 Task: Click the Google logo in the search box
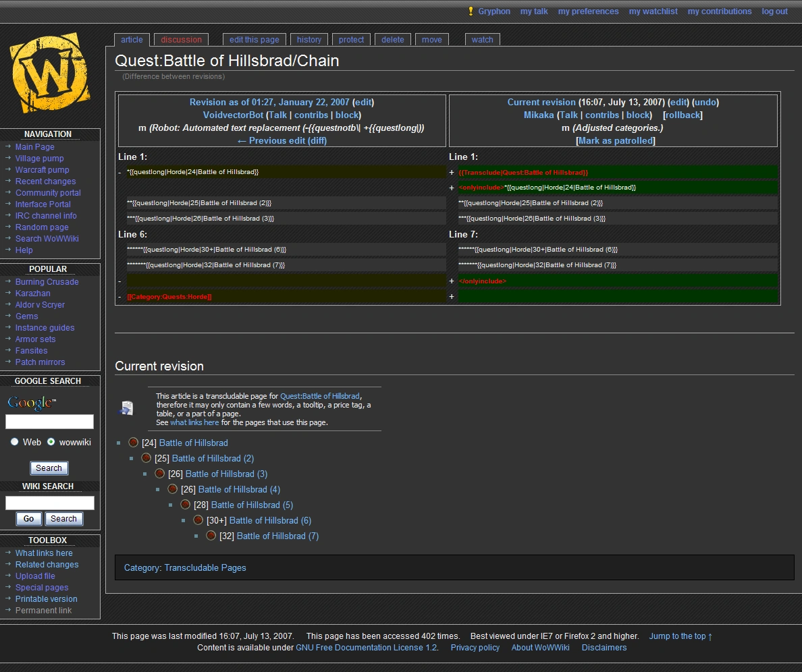(31, 403)
